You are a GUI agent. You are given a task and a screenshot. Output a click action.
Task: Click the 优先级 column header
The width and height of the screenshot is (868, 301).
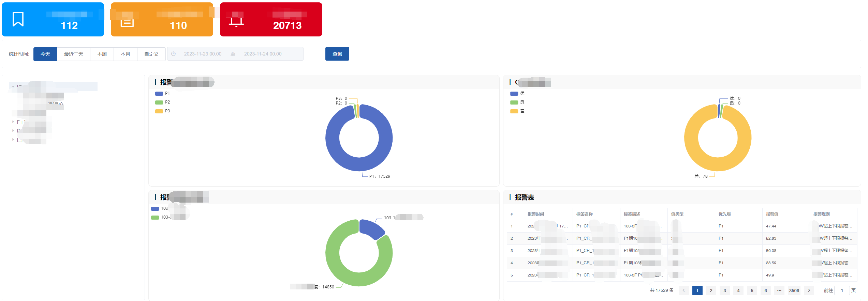(x=724, y=214)
